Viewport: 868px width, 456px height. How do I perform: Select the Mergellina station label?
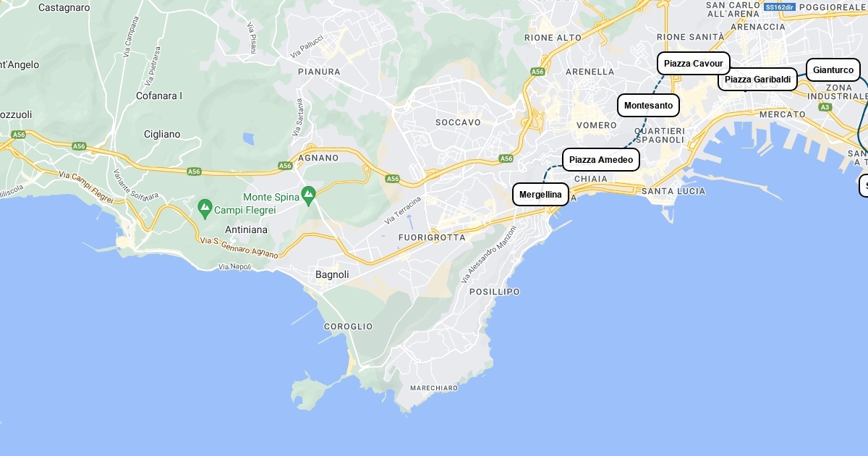tap(540, 194)
